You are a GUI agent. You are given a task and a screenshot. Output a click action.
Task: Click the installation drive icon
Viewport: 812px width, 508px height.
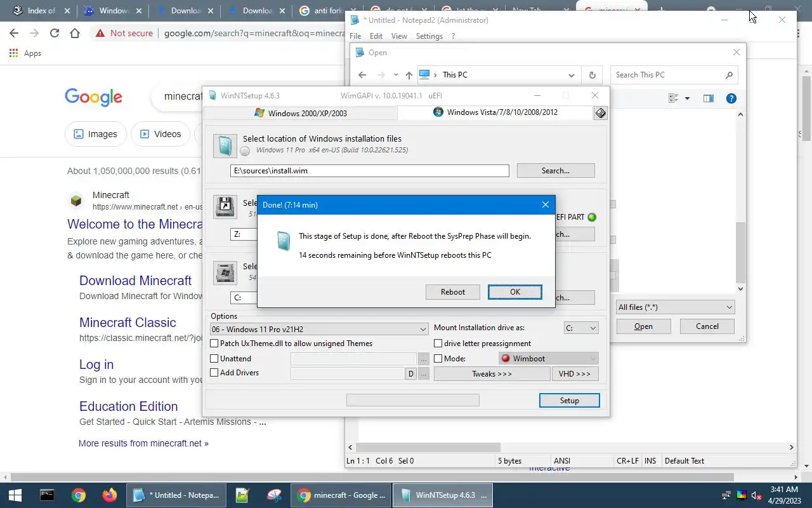(x=225, y=273)
